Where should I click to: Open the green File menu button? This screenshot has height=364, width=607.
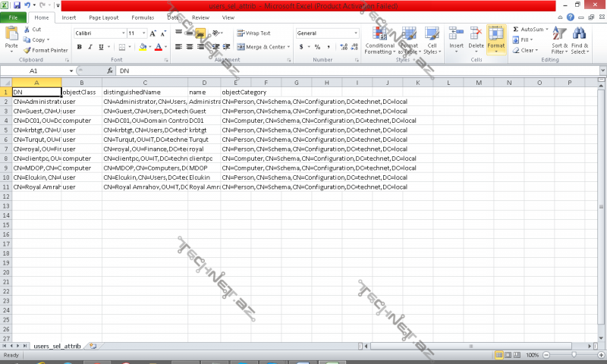point(14,17)
